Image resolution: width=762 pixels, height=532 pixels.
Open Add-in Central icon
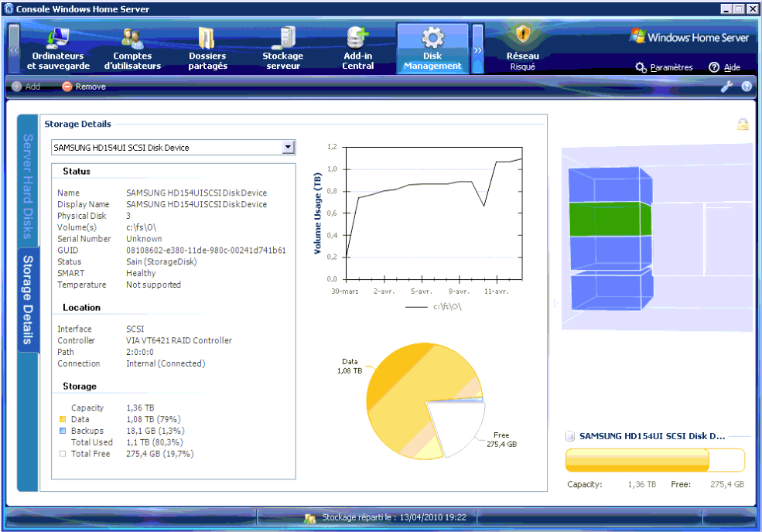tap(357, 38)
